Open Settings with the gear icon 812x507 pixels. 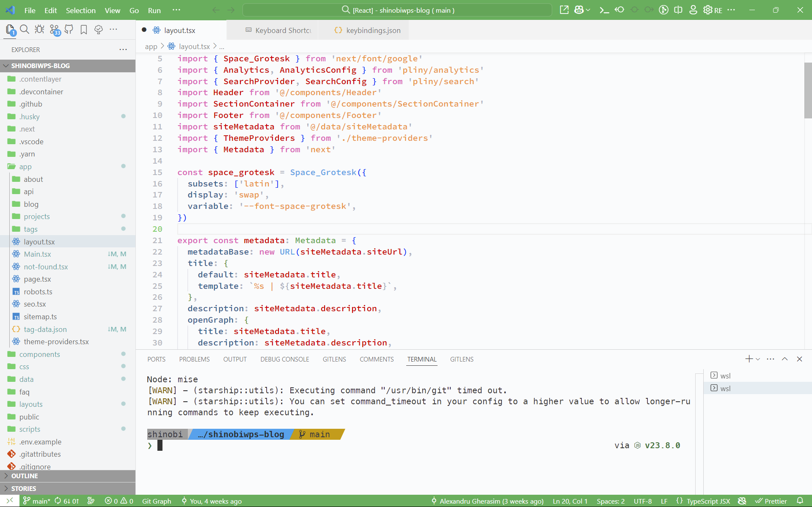(x=708, y=10)
